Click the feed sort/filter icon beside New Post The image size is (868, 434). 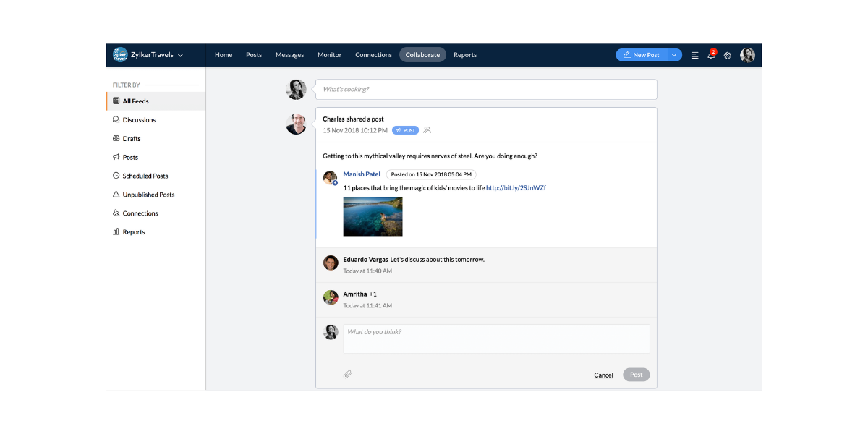tap(694, 54)
